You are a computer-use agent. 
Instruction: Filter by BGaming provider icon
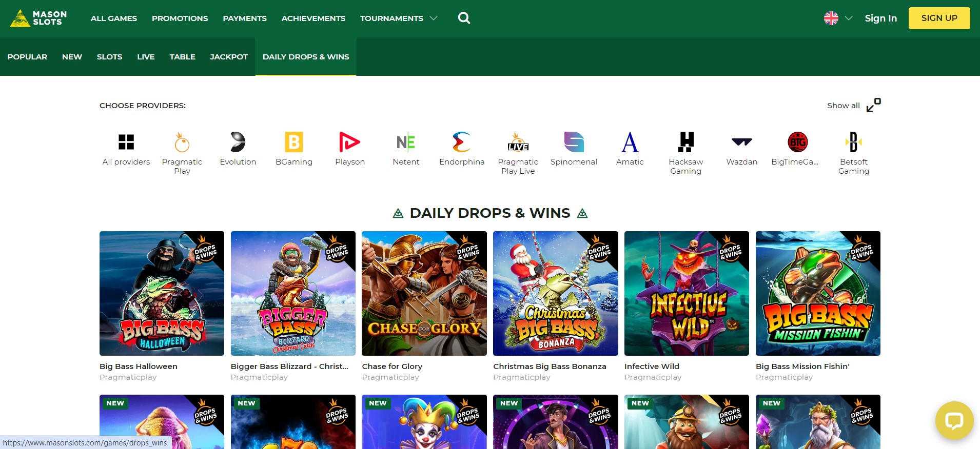(294, 142)
